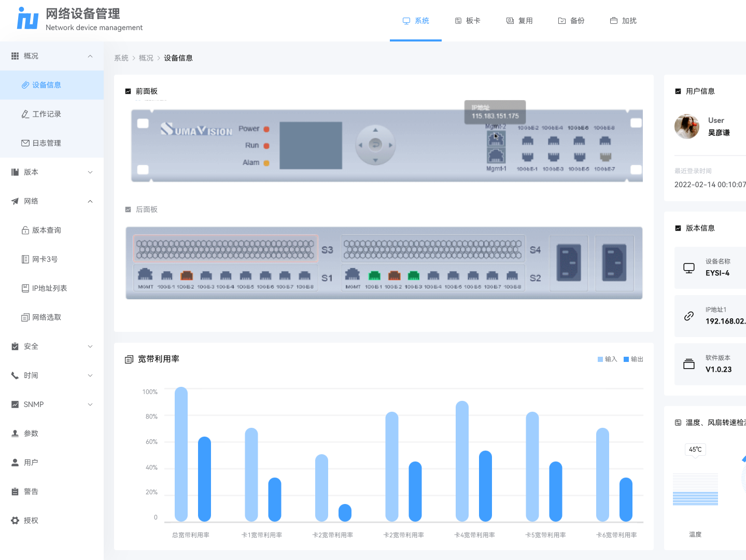Viewport: 746px width, 560px height.
Task: Open the 复用 tab
Action: click(519, 21)
